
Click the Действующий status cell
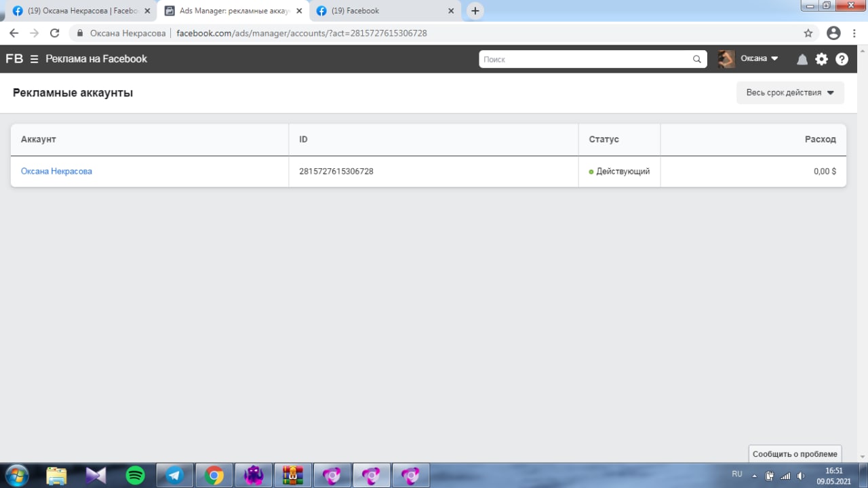[619, 171]
